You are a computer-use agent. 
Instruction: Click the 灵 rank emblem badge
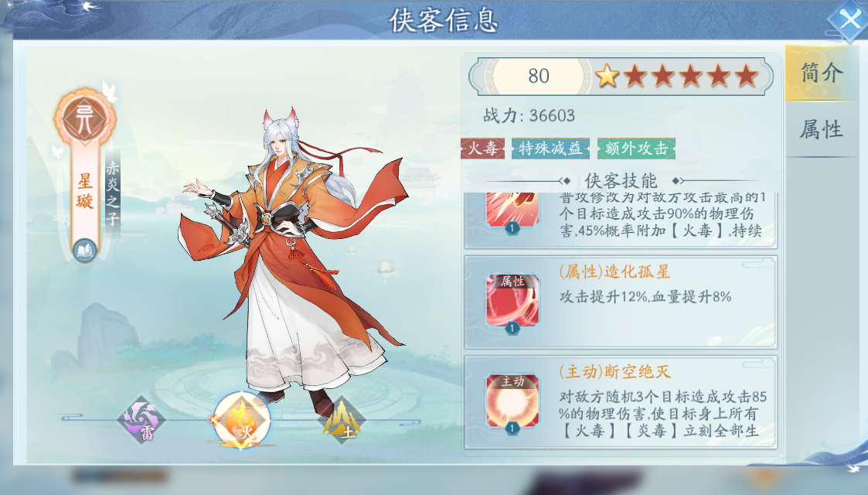click(85, 118)
